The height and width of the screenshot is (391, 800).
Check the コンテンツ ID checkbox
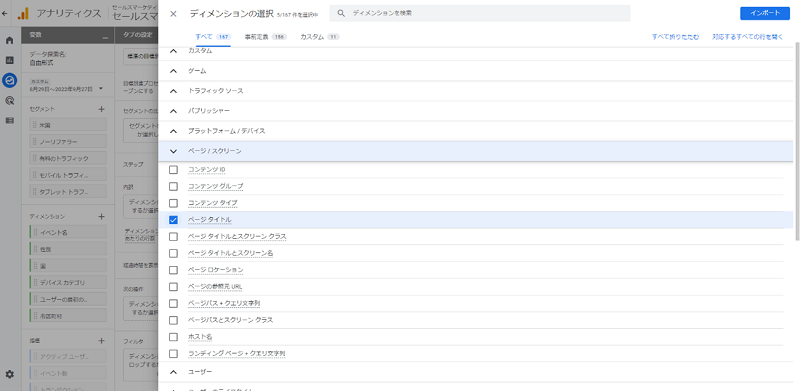173,169
